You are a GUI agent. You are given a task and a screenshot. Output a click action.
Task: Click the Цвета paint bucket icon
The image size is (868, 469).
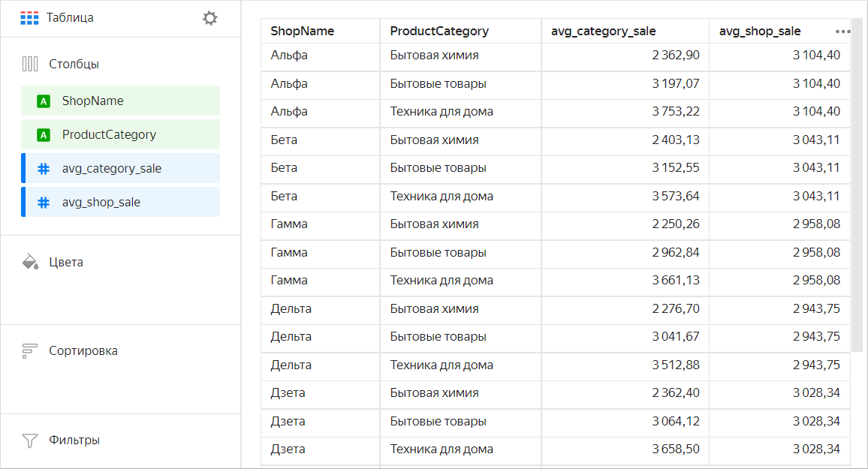point(30,262)
